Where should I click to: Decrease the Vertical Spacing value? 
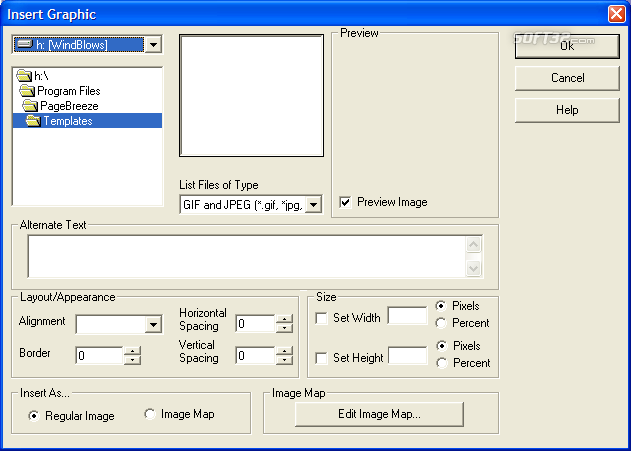coord(285,360)
